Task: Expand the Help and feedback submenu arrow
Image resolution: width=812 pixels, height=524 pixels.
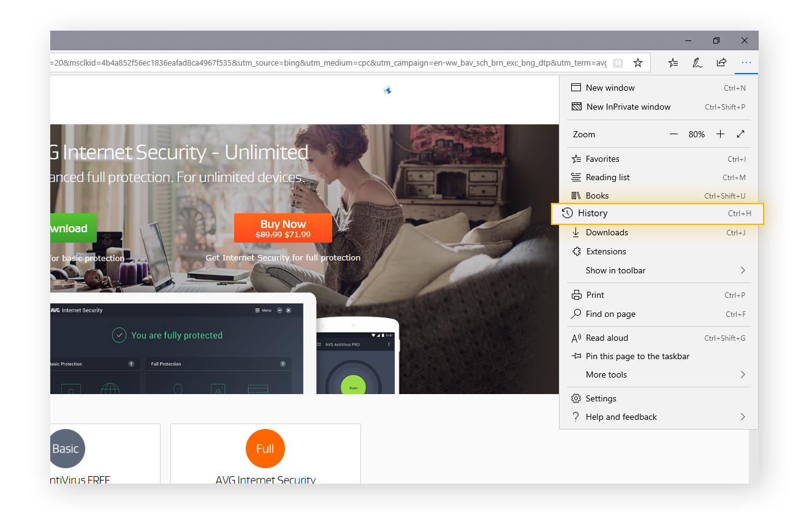Action: (743, 417)
